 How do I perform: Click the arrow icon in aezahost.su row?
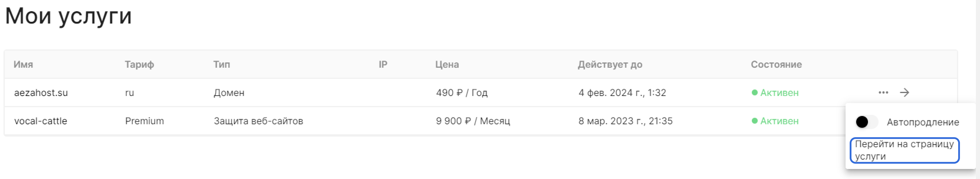point(904,92)
